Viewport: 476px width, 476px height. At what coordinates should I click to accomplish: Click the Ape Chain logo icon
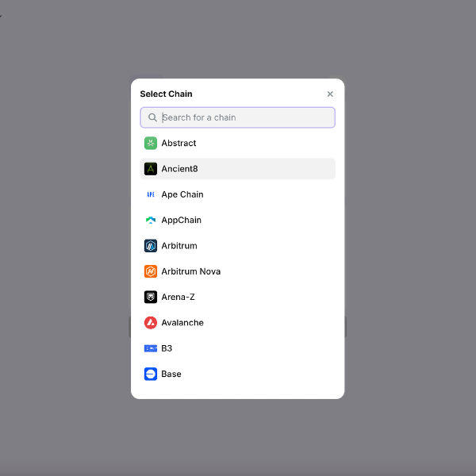(151, 194)
